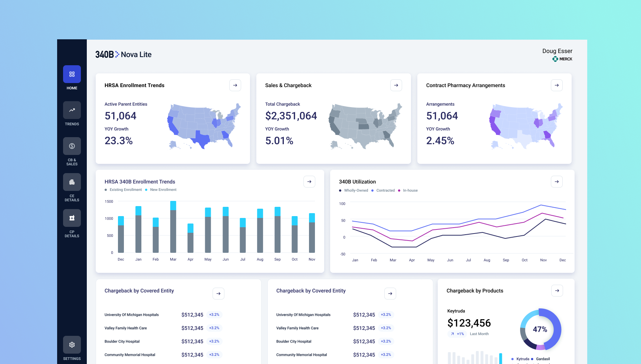This screenshot has height=364, width=641.
Task: Open left Chargeback by Covered Entity arrow
Action: [x=218, y=294]
